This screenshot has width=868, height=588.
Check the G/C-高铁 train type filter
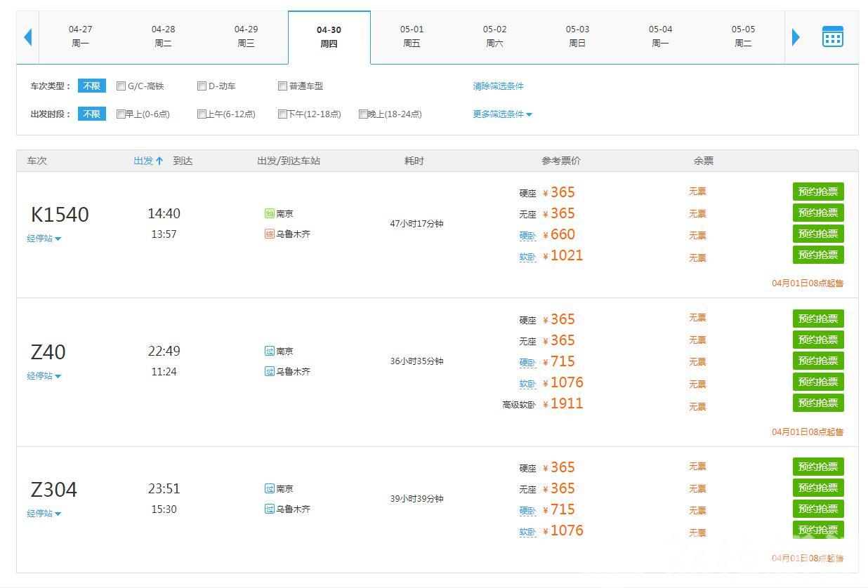(121, 86)
